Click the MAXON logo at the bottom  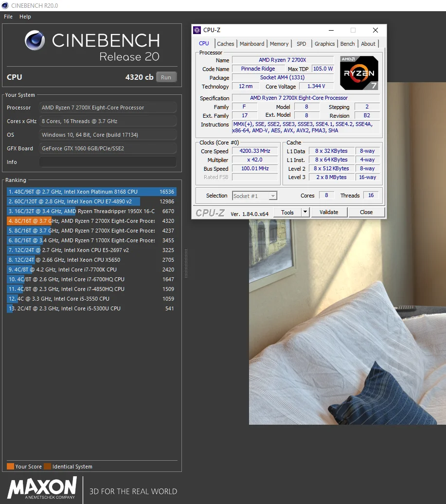(42, 488)
